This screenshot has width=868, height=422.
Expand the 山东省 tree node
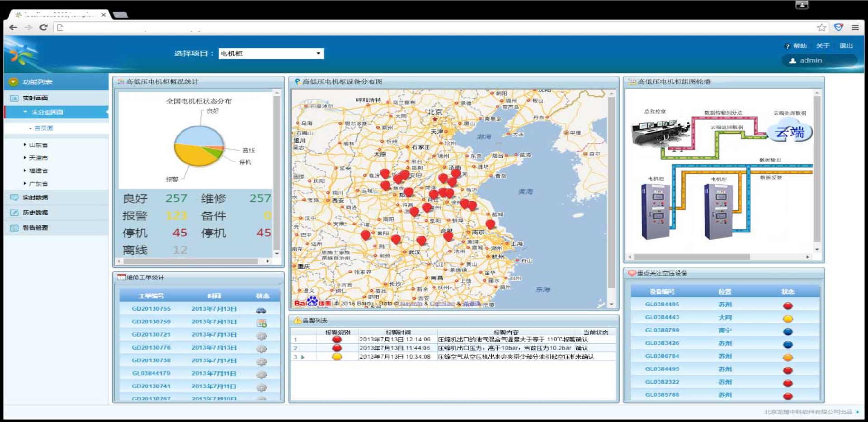[25, 145]
